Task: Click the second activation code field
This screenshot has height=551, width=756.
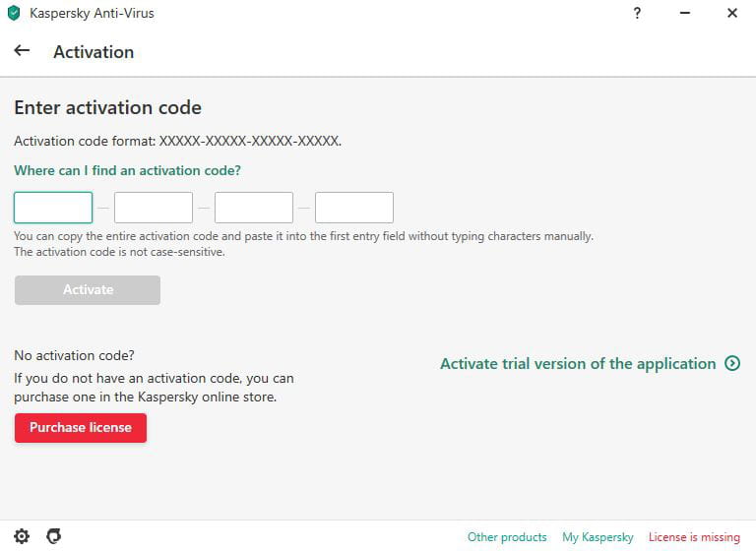Action: click(x=154, y=208)
